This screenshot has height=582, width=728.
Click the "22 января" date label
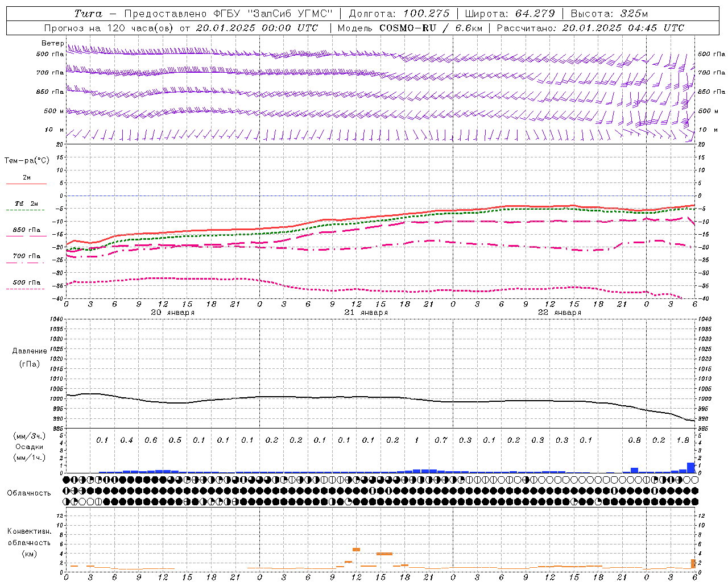(x=560, y=313)
